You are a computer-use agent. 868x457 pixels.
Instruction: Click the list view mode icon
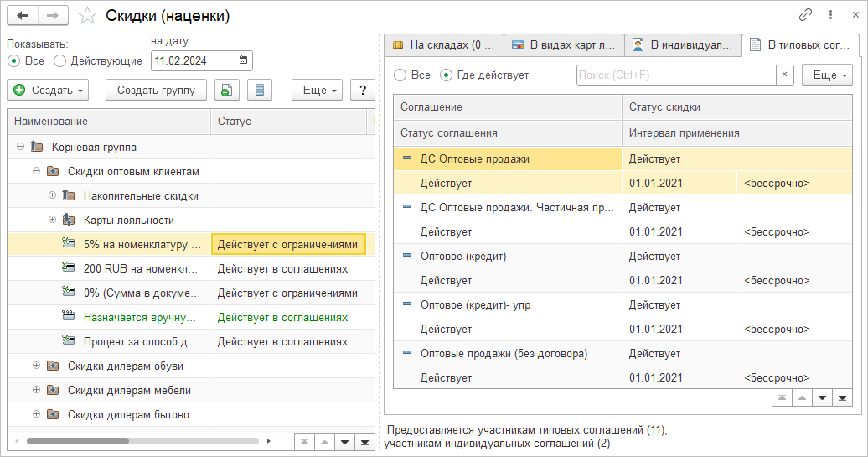pyautogui.click(x=260, y=90)
